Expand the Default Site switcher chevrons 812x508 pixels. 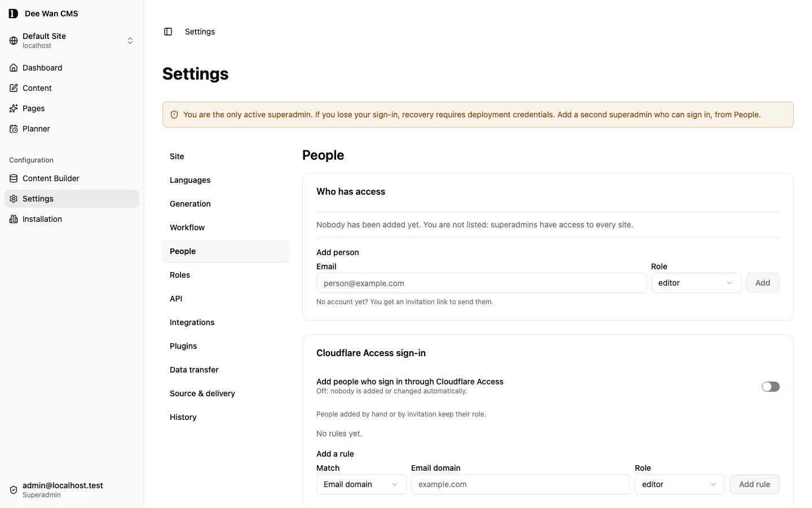click(x=130, y=41)
